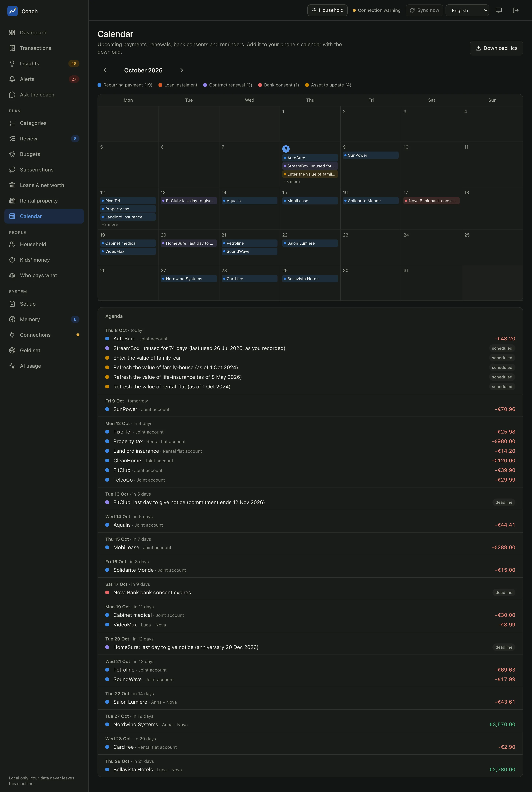Toggle the Bank consent legend filter
The image size is (532, 792).
point(279,85)
